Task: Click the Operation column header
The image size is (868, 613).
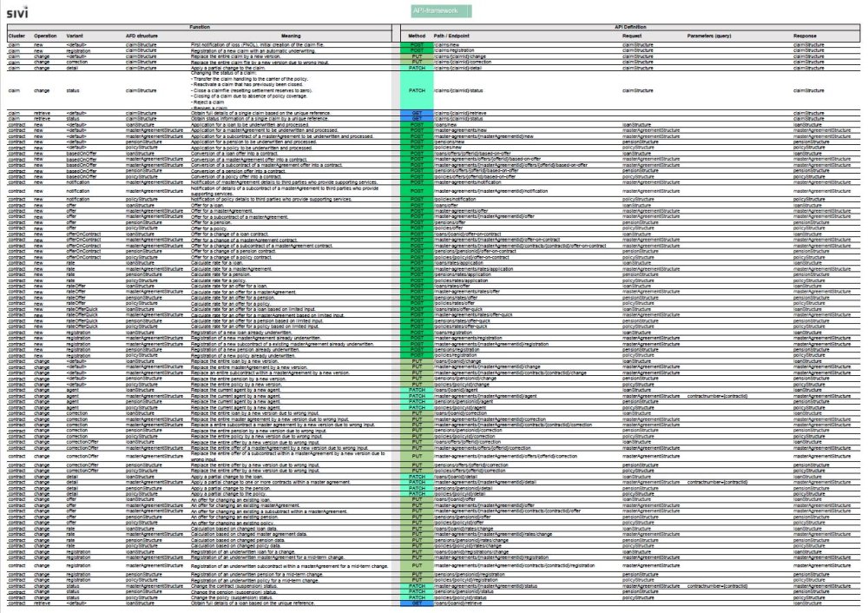Action: click(x=45, y=36)
